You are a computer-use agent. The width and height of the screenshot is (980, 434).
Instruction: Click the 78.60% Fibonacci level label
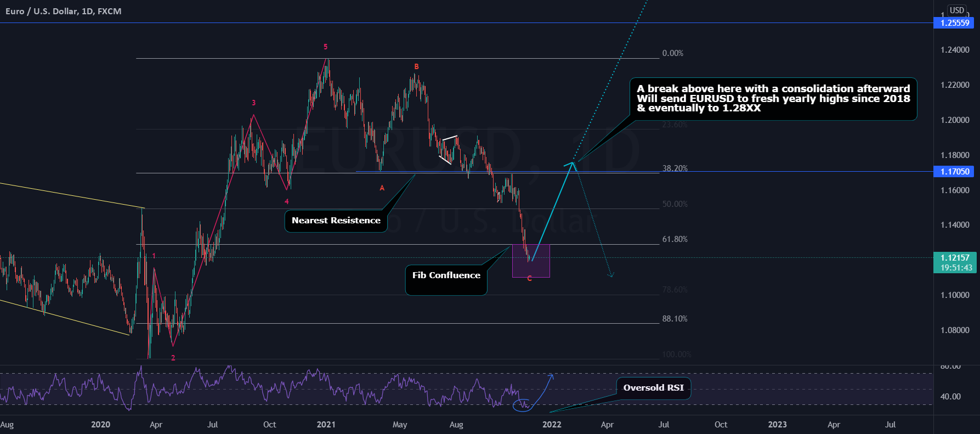675,290
